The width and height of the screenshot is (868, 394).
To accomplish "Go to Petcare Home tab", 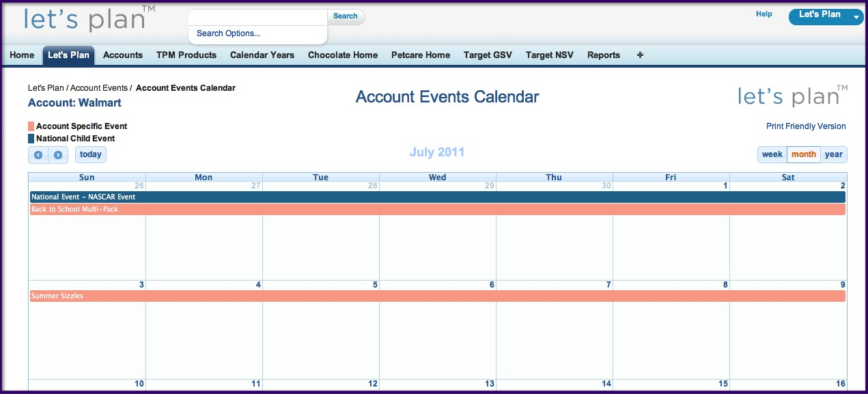I will pos(421,55).
